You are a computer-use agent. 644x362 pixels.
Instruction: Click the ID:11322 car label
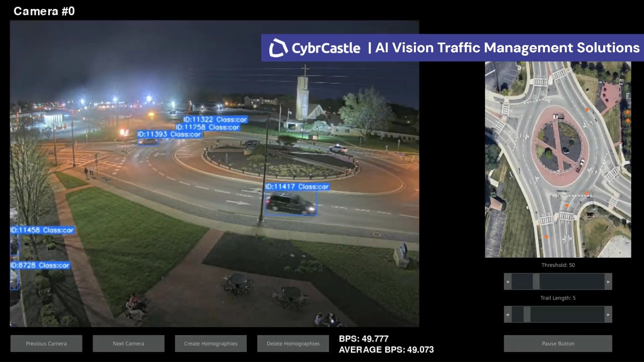(215, 120)
